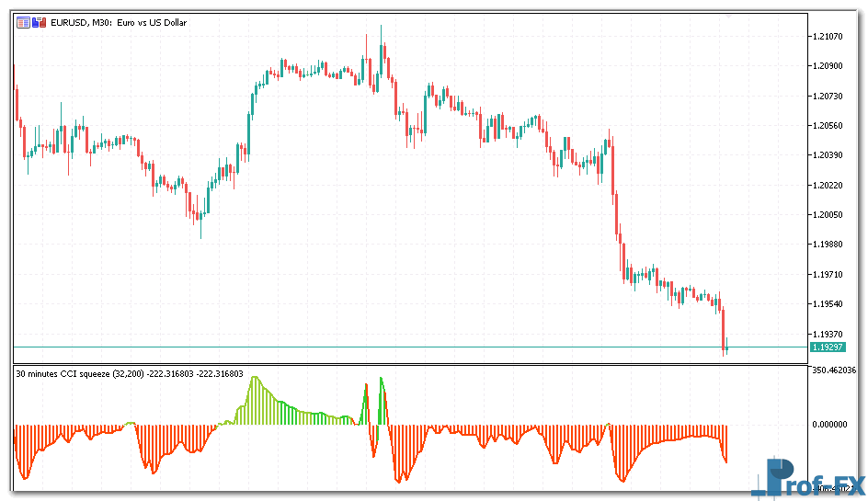
Task: Select the 350.462036 indicator scale value
Action: pyautogui.click(x=834, y=370)
